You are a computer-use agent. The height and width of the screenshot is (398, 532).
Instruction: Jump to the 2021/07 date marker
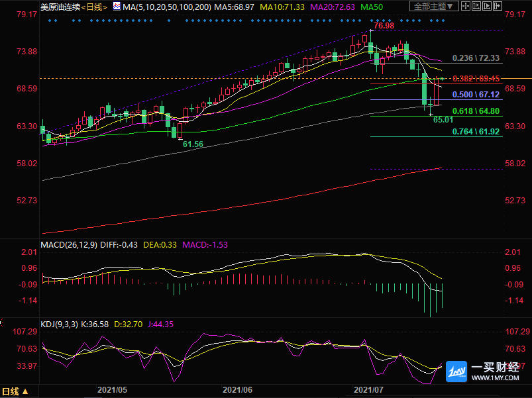(x=368, y=390)
